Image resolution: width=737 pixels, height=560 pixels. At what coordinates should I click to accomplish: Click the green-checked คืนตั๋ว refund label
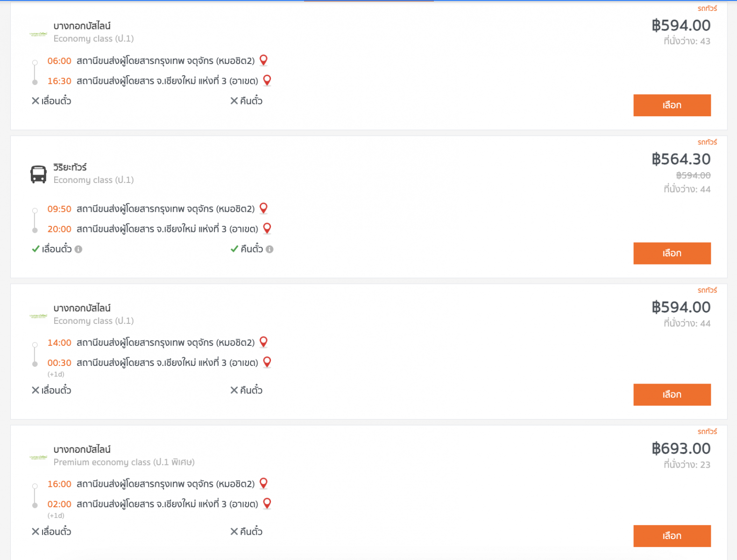(251, 249)
